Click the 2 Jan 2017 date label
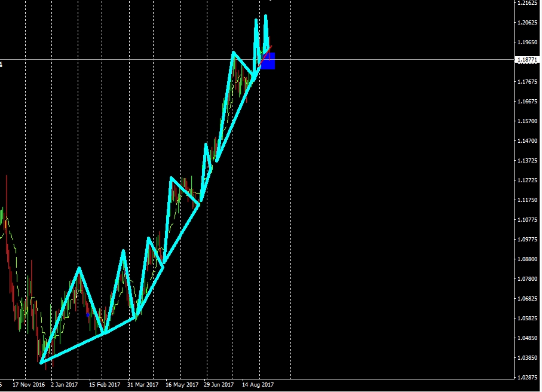This screenshot has width=542, height=392. point(65,384)
